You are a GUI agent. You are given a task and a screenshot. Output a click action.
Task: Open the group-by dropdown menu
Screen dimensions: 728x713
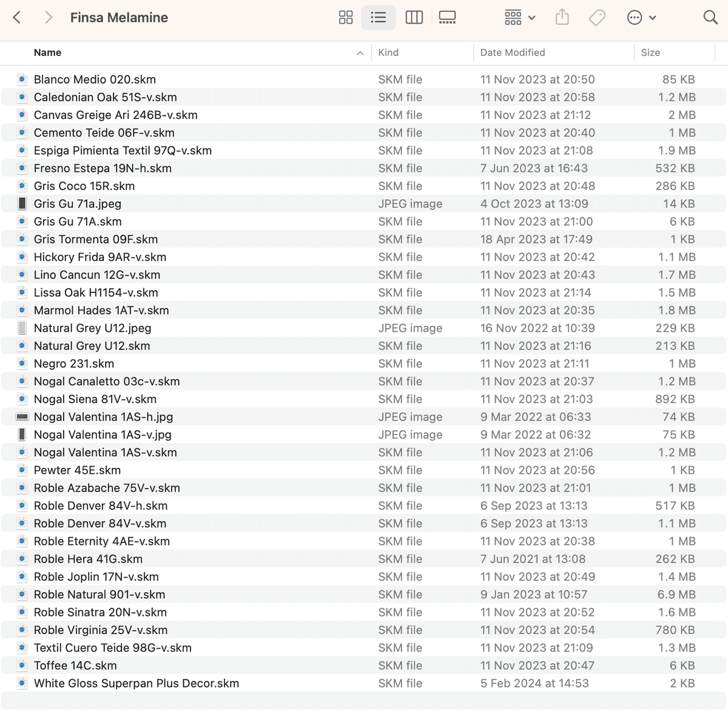click(520, 18)
